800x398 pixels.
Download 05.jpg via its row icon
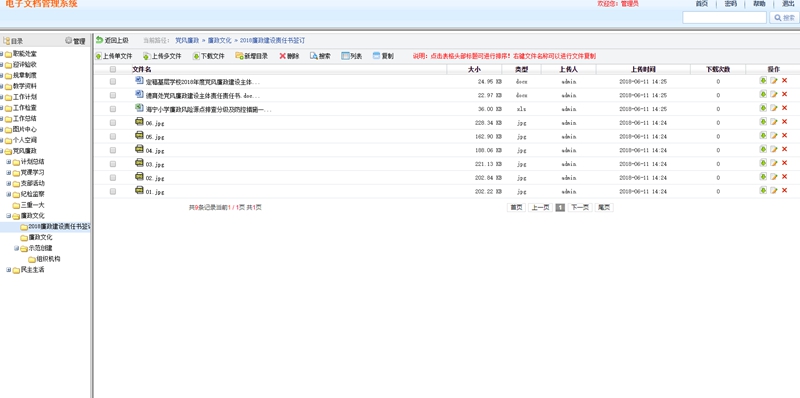click(x=763, y=135)
